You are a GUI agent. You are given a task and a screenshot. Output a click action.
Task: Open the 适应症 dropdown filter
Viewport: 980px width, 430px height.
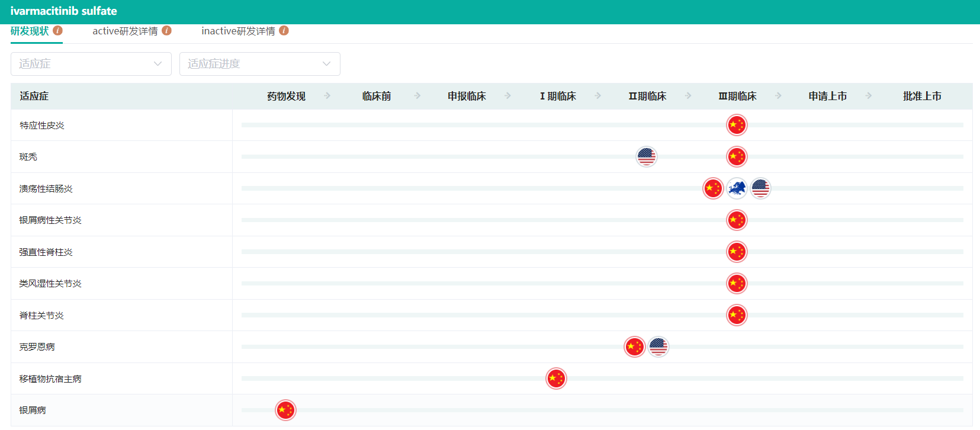point(91,64)
